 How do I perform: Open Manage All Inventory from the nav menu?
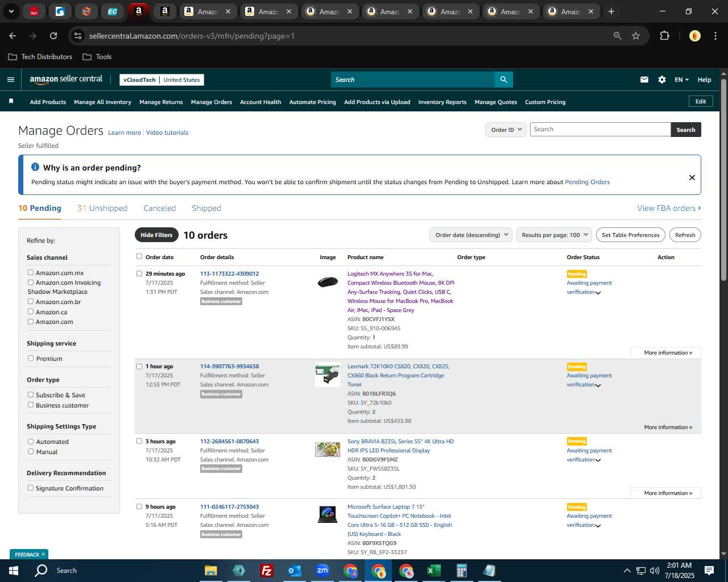102,102
